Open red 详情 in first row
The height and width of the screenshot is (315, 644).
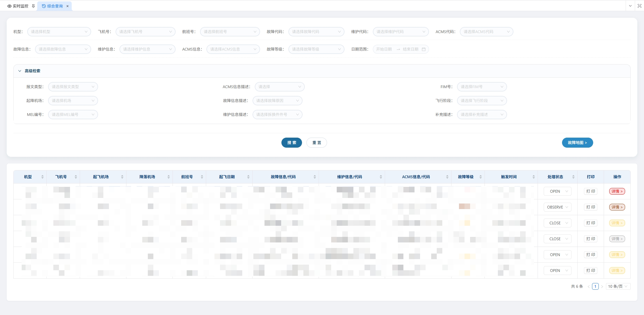tap(617, 191)
